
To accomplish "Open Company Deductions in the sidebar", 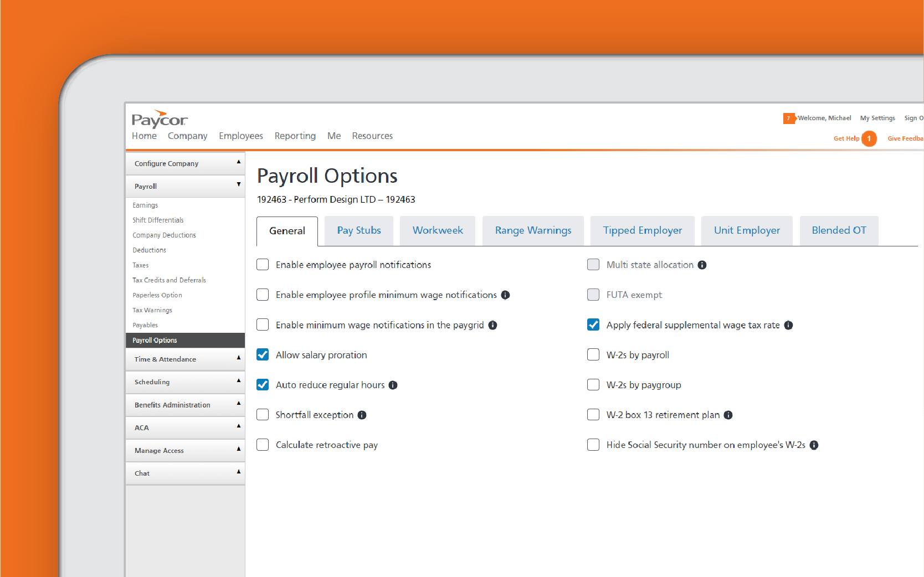I will click(164, 235).
